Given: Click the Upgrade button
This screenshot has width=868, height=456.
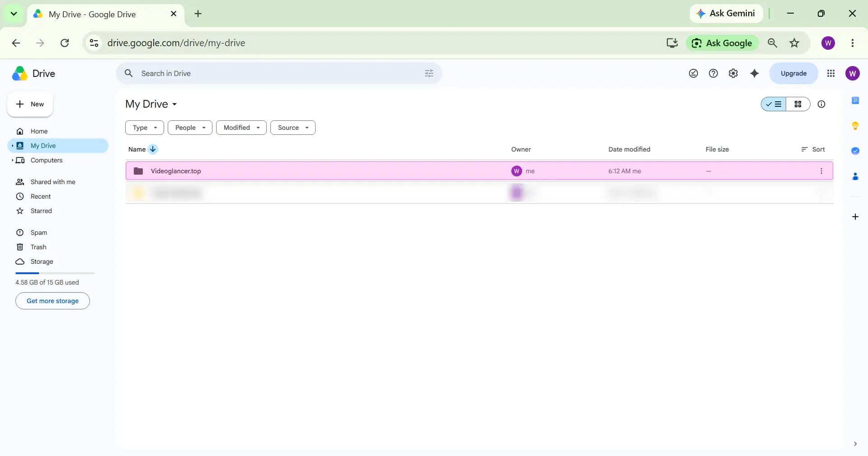Looking at the screenshot, I should [x=793, y=73].
